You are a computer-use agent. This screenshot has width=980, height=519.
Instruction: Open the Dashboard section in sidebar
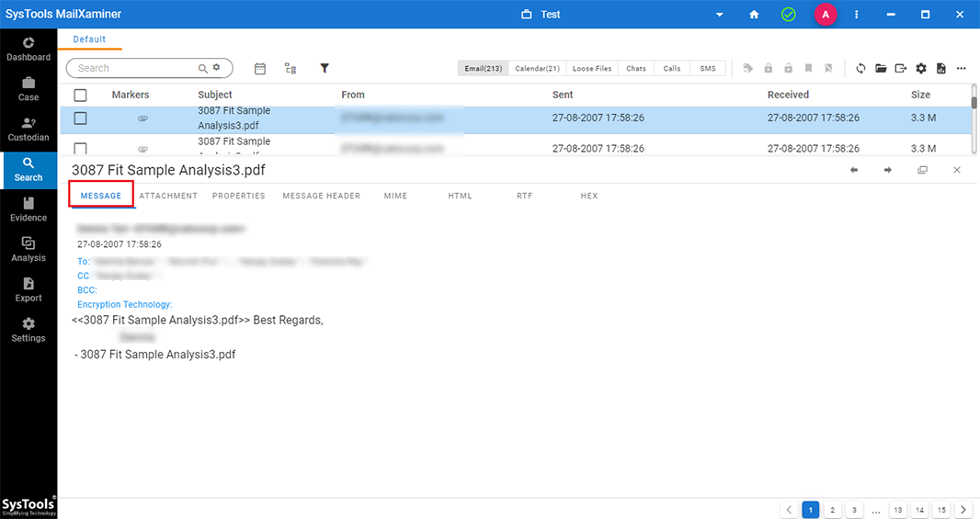click(x=28, y=50)
